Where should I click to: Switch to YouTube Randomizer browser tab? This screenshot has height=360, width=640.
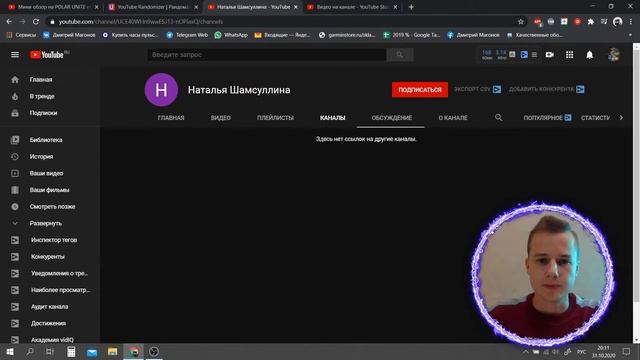point(152,7)
